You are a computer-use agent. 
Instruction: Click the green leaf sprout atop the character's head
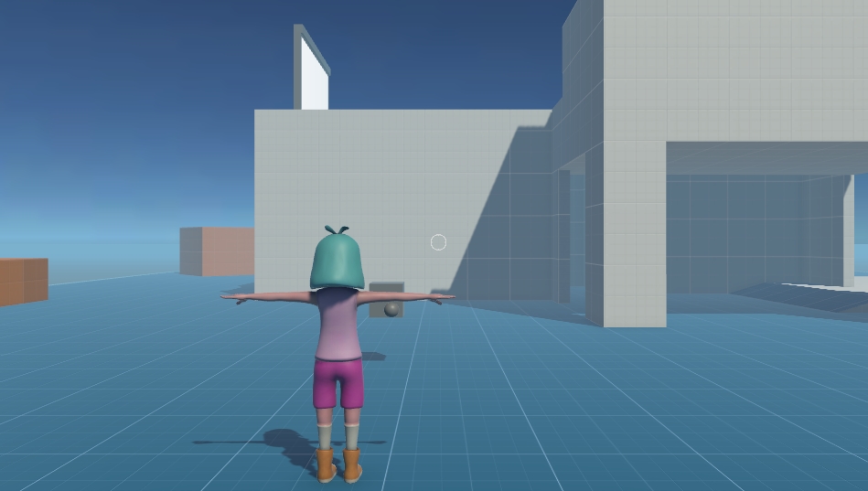pos(337,229)
